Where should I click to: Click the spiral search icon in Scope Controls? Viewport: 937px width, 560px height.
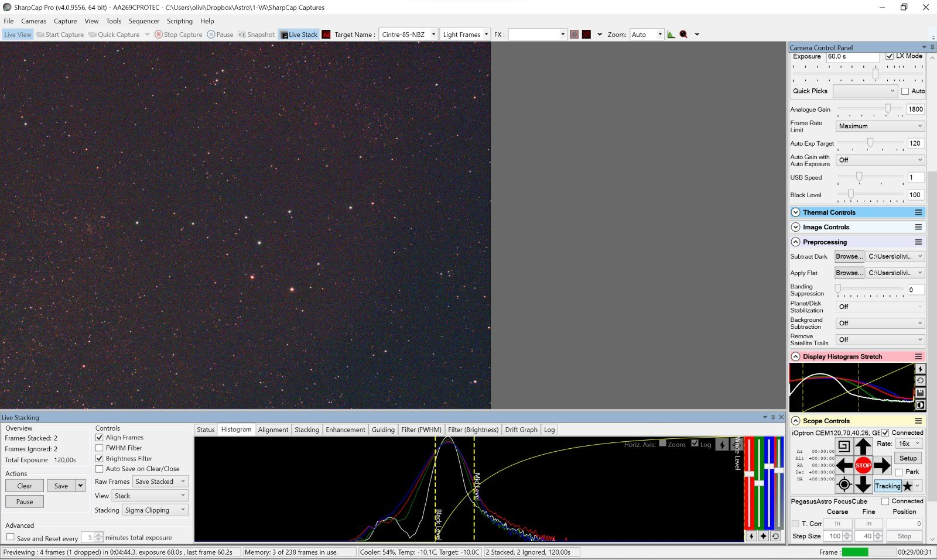843,446
